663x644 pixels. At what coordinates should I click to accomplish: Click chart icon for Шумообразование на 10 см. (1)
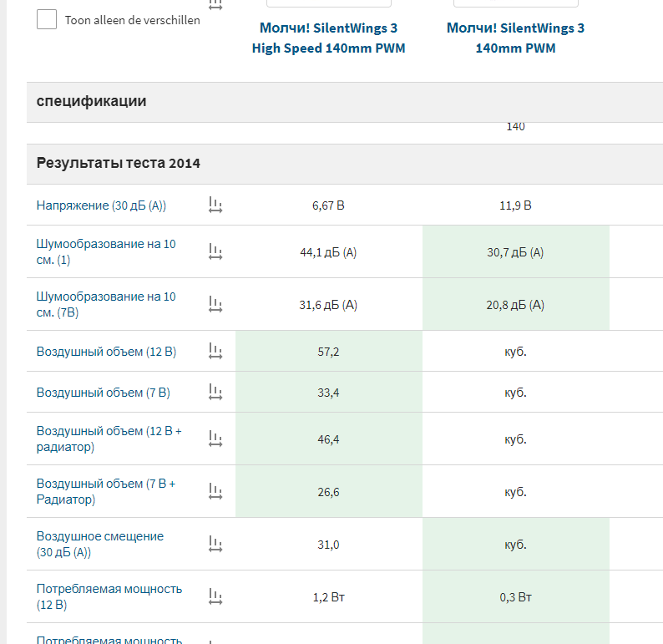[x=215, y=251]
